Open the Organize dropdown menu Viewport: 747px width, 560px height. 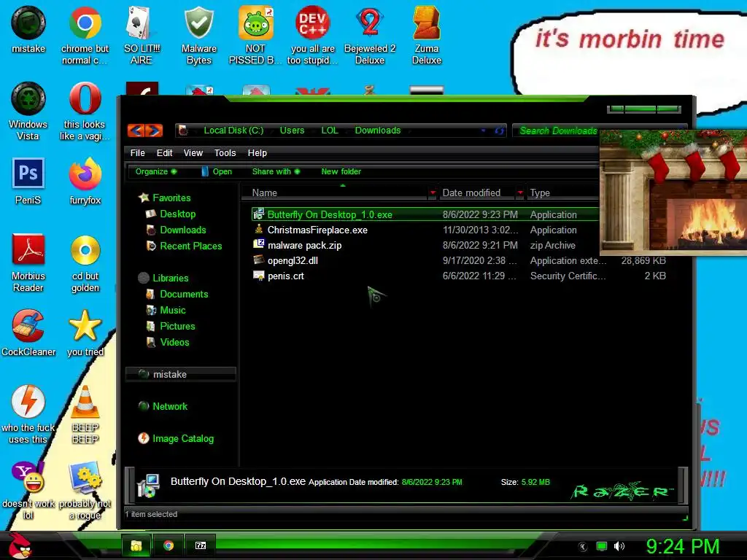(x=156, y=171)
